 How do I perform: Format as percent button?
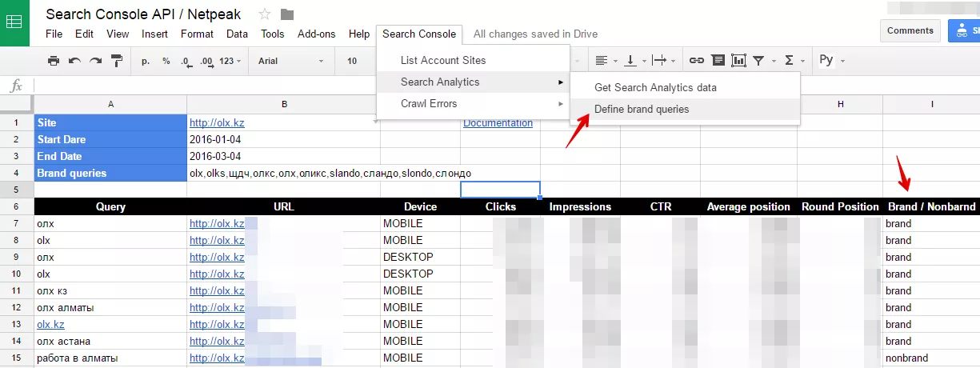[x=166, y=61]
